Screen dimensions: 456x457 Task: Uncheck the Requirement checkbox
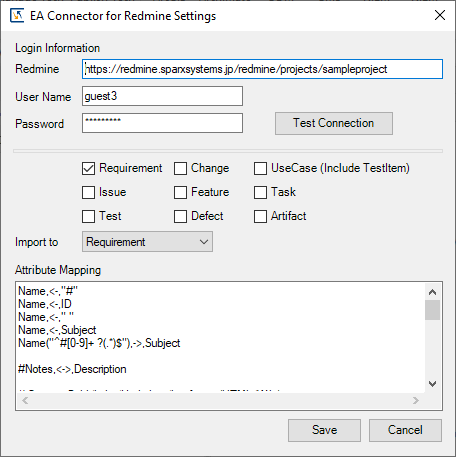tap(88, 168)
